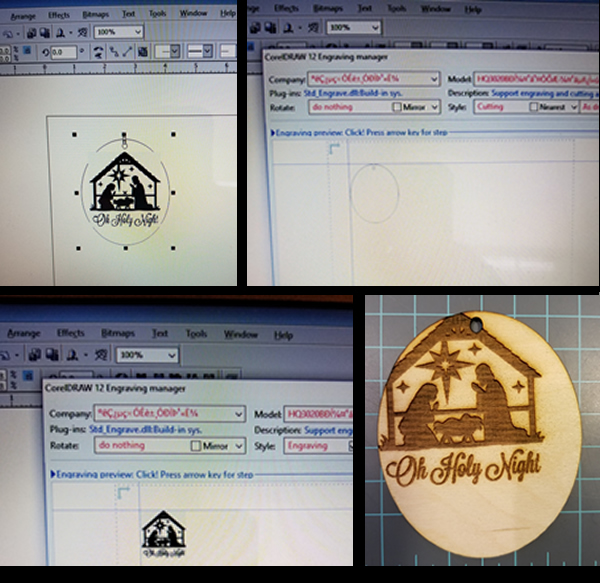The width and height of the screenshot is (600, 583).
Task: Toggle the Mirror checkbox in the Engraving-style dialog
Action: tap(196, 446)
